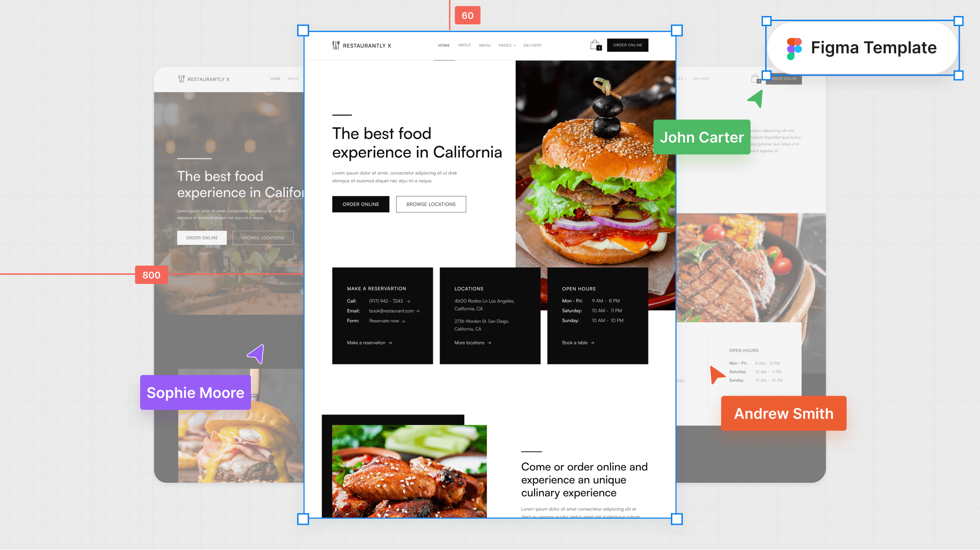
Task: Click the BROWSE LOCATIONS button on hero
Action: point(431,204)
